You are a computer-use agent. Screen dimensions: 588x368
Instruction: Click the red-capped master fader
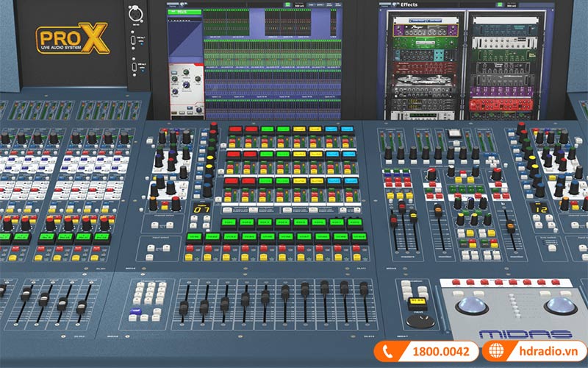(x=394, y=221)
